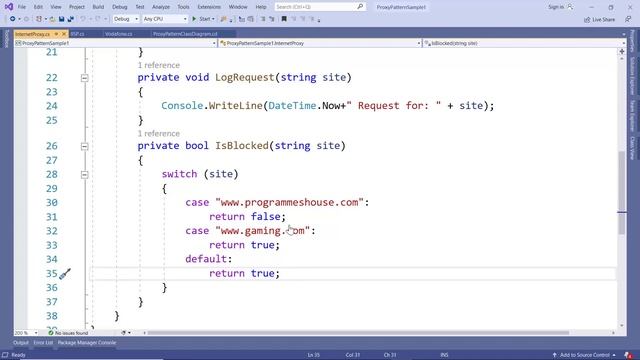Screen dimensions: 640x360
Task: Click the Comment out selected lines icon
Action: (x=263, y=19)
